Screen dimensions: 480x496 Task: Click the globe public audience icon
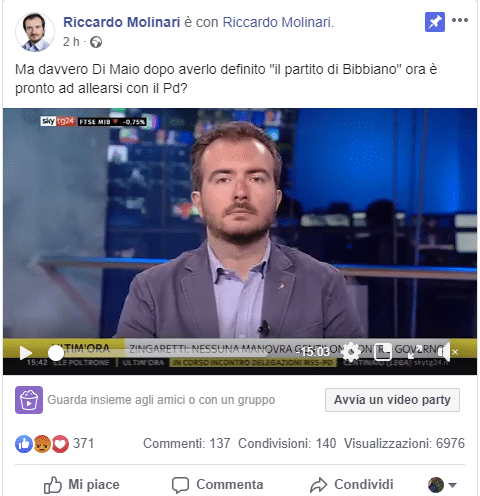tap(96, 42)
